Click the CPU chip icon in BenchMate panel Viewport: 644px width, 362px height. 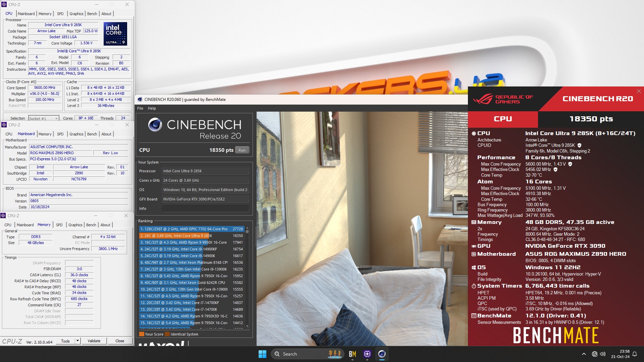tap(474, 133)
